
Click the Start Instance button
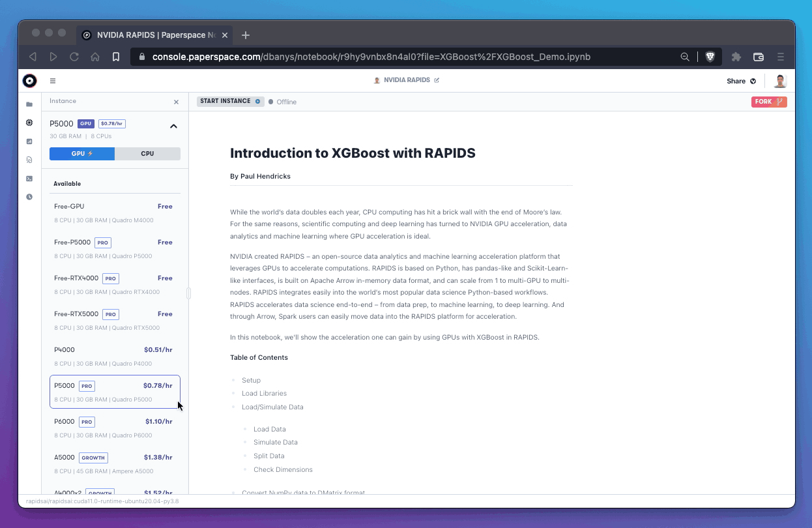230,101
